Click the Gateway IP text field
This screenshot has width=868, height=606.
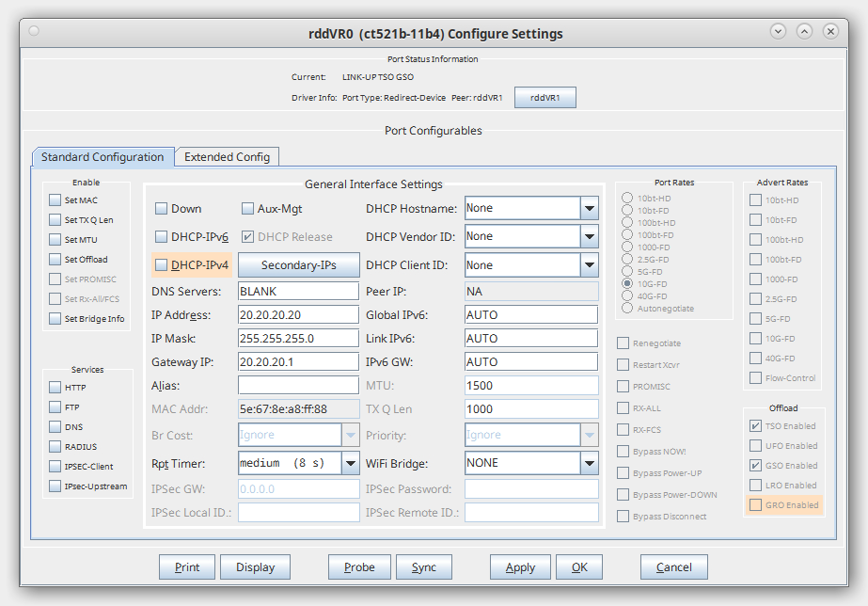point(298,361)
